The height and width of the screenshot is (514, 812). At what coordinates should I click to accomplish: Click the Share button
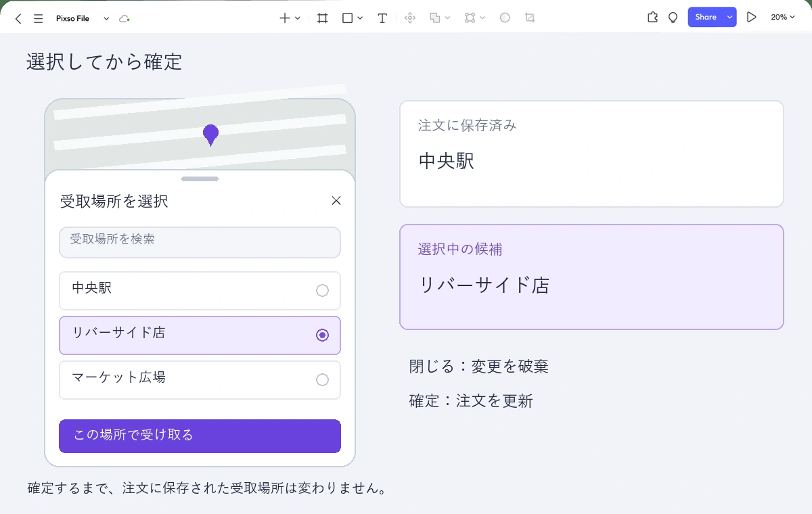click(x=705, y=18)
